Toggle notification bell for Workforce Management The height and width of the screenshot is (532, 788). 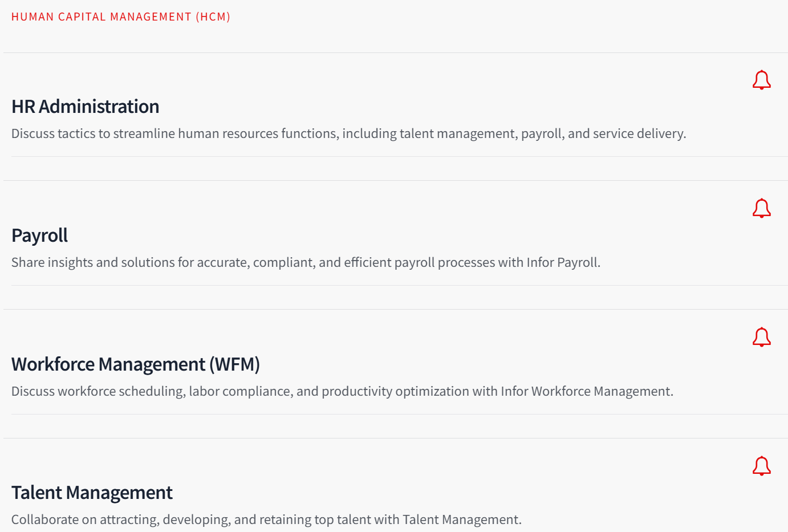[x=761, y=338]
